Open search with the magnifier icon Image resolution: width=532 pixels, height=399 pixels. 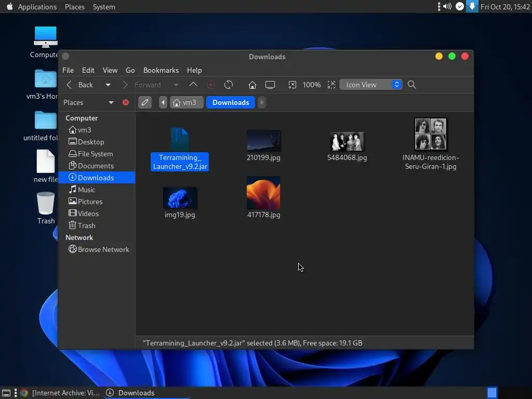(411, 85)
